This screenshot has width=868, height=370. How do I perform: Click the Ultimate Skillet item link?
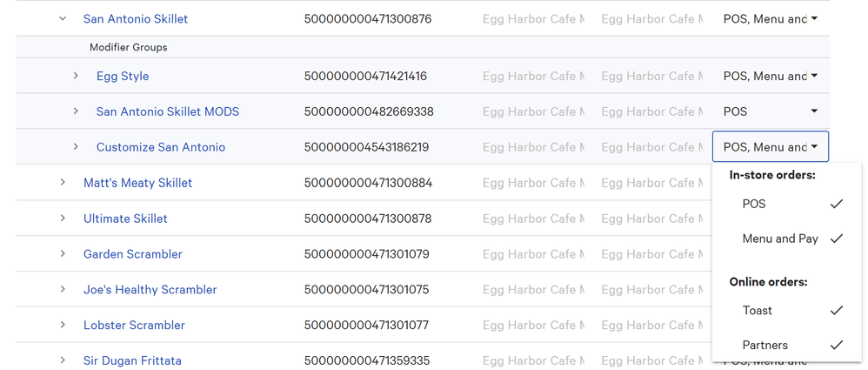(x=125, y=219)
